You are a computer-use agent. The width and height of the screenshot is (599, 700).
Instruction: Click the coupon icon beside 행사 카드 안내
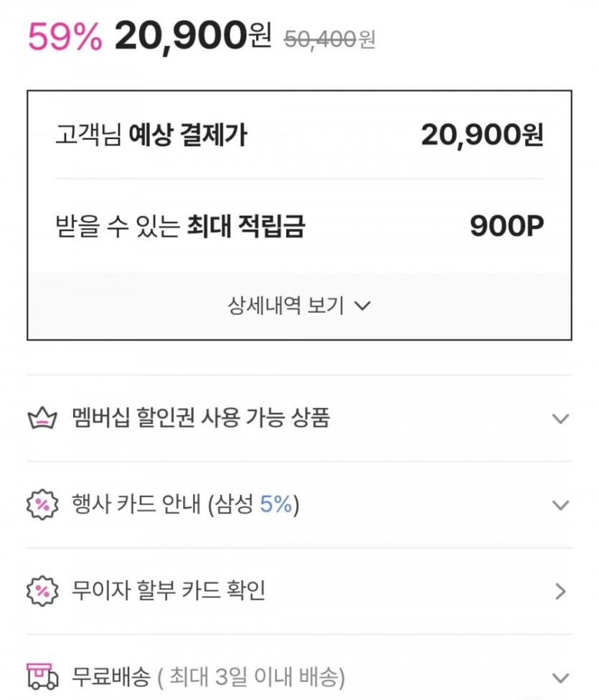(42, 505)
